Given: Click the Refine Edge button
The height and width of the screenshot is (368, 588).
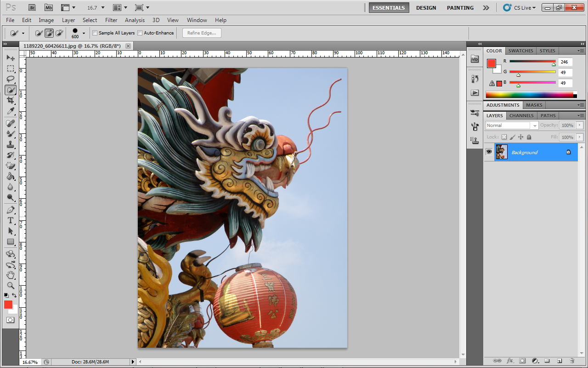Looking at the screenshot, I should pyautogui.click(x=202, y=33).
